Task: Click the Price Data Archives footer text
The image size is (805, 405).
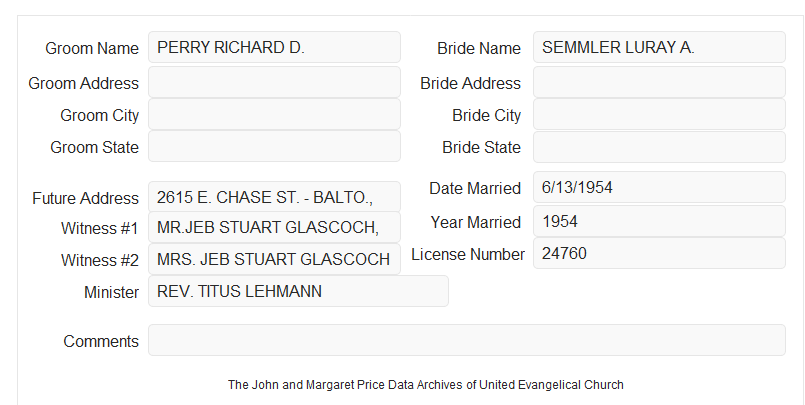Action: pos(426,385)
